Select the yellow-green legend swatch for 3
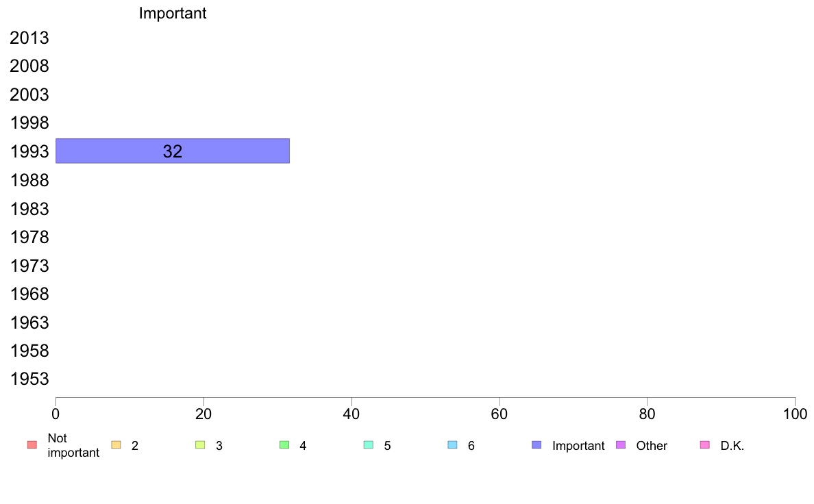This screenshot has height=504, width=814. click(200, 445)
